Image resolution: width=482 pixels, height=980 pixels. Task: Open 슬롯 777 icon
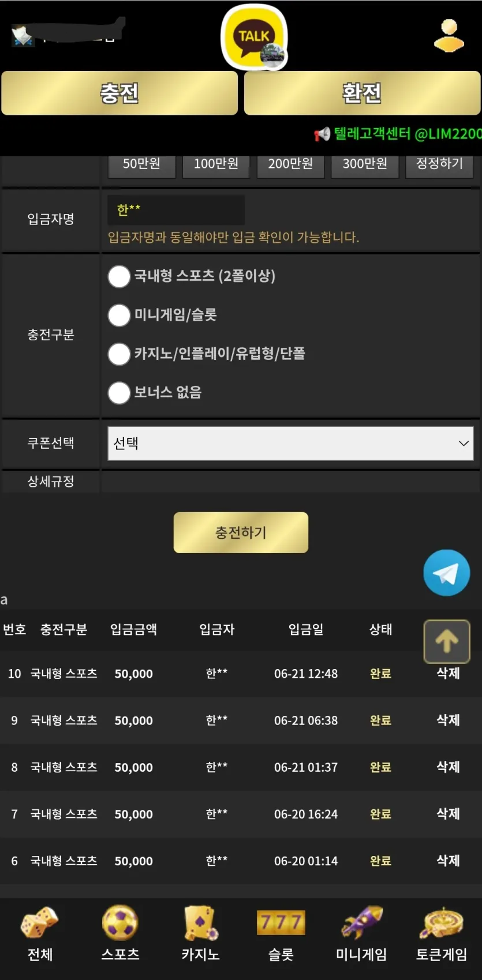click(281, 922)
